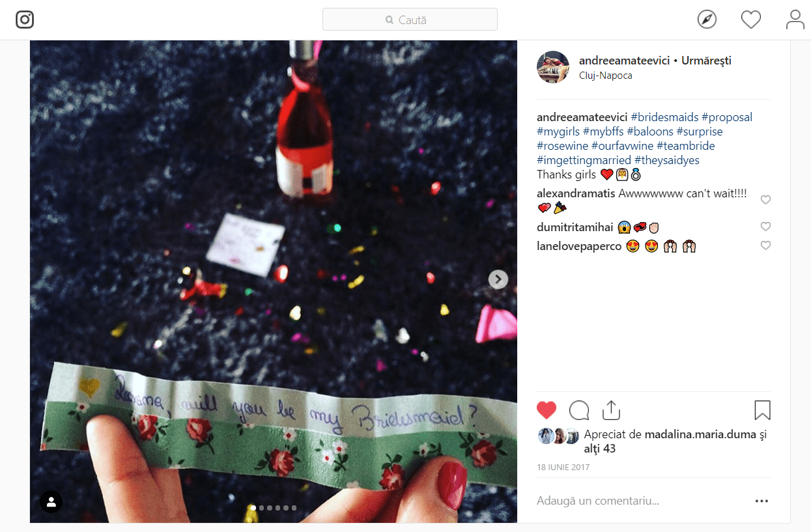Screen dimensions: 811x532
Task: Toggle the bookmark save icon
Action: 762,410
